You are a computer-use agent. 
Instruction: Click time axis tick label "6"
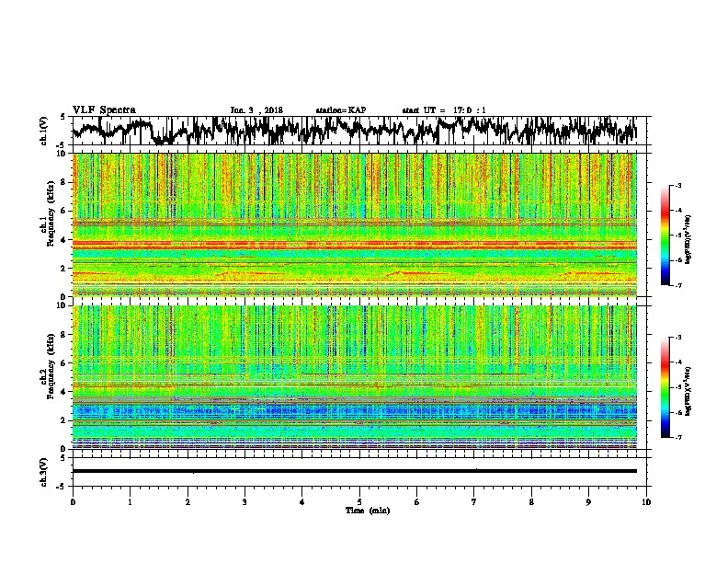(x=417, y=502)
